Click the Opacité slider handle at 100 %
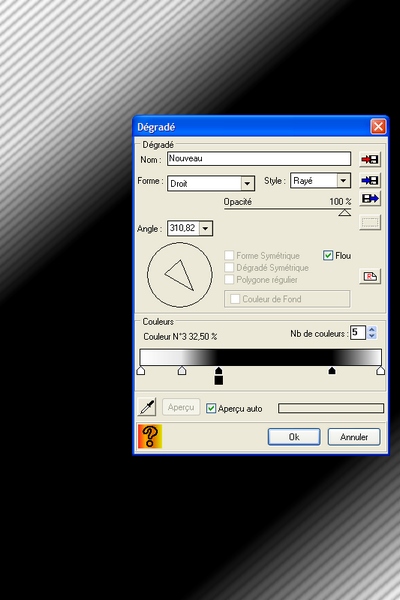This screenshot has width=400, height=600. click(x=344, y=212)
